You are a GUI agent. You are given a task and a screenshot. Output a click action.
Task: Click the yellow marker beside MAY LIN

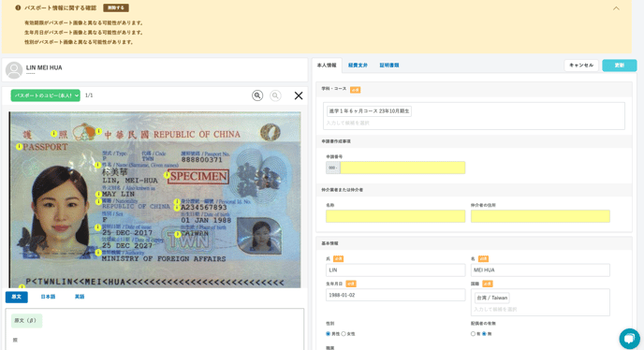click(98, 194)
